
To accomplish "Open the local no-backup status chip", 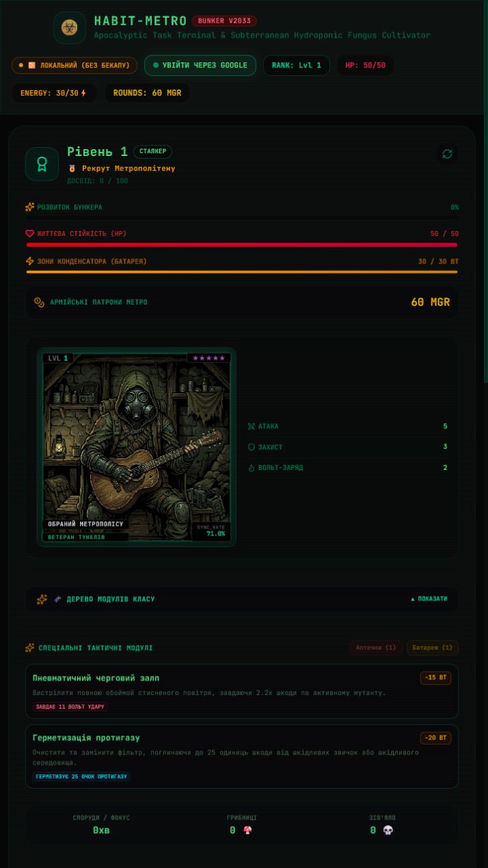I will pos(74,66).
